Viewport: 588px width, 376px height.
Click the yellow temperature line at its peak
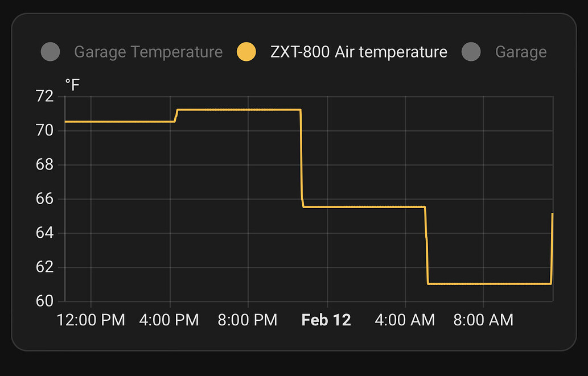pos(239,109)
